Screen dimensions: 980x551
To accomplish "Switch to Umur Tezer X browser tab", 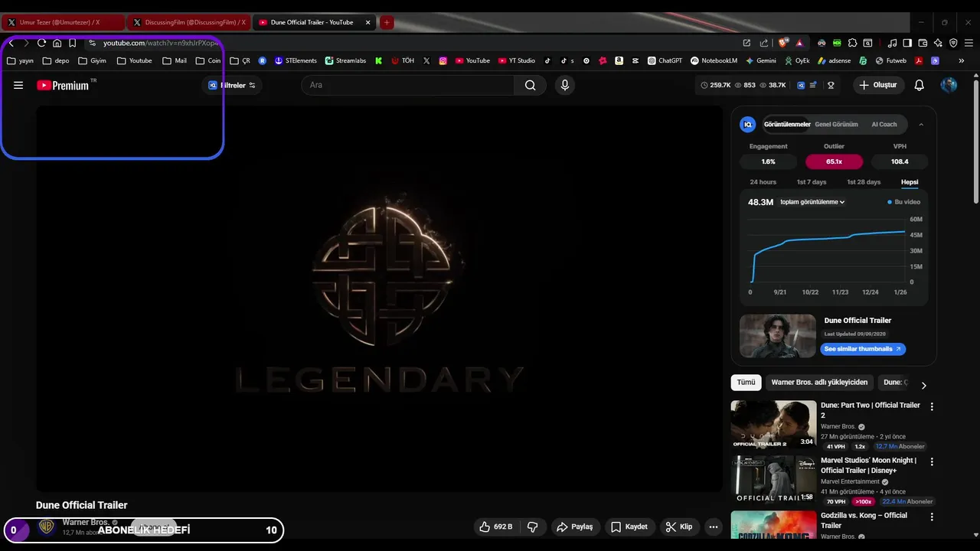I will click(63, 22).
